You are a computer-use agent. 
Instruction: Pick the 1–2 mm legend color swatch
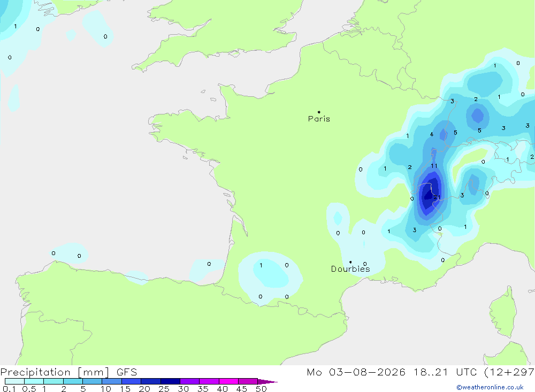(x=53, y=381)
